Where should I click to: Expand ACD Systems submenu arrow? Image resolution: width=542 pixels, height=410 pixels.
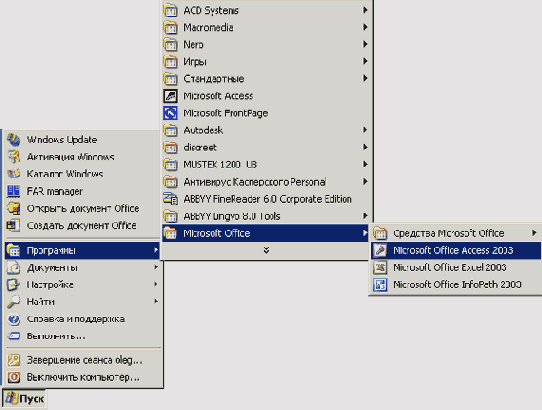[x=365, y=10]
